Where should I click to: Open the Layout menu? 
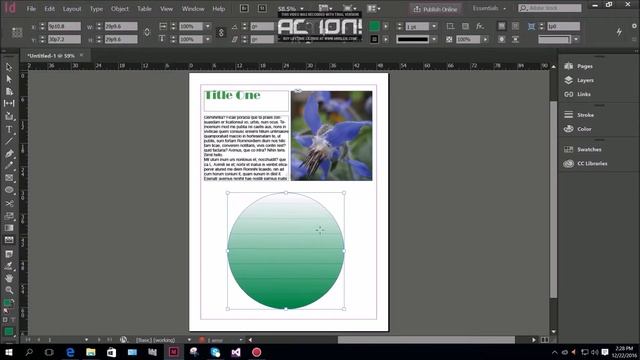click(72, 9)
